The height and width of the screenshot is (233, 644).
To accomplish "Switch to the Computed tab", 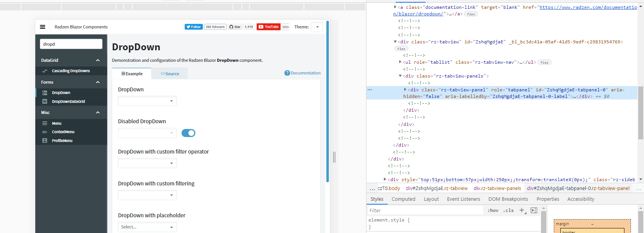I will coord(403,199).
